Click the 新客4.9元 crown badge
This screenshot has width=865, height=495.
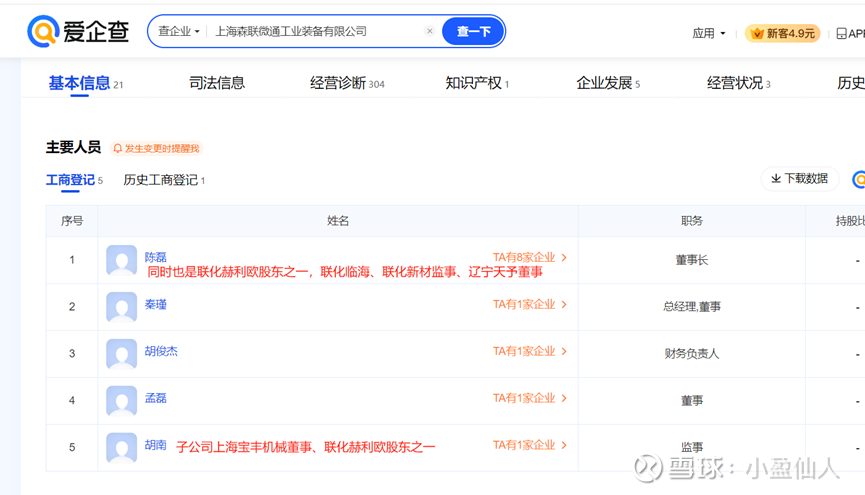(x=782, y=34)
